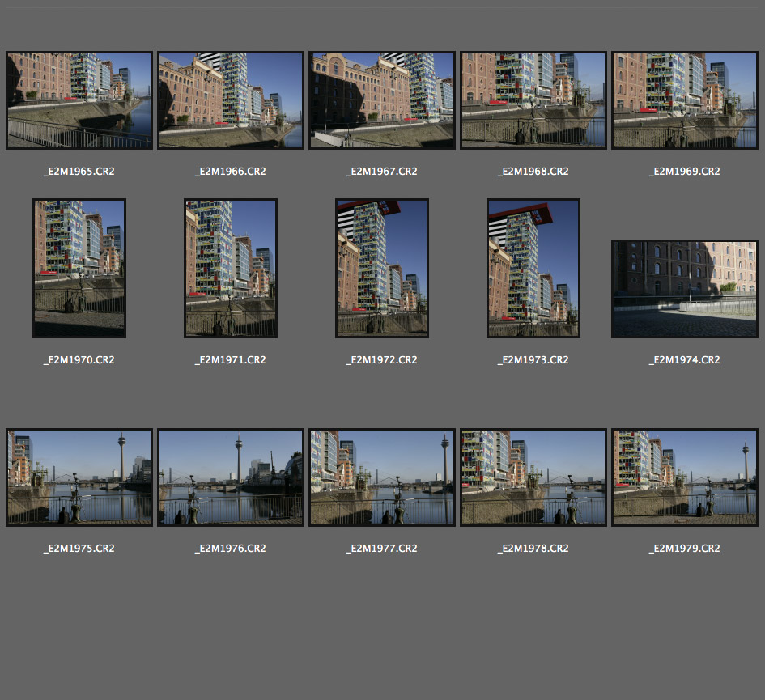This screenshot has height=700, width=765.
Task: Click the _E2M1974.CR2 filename caption
Action: click(685, 360)
